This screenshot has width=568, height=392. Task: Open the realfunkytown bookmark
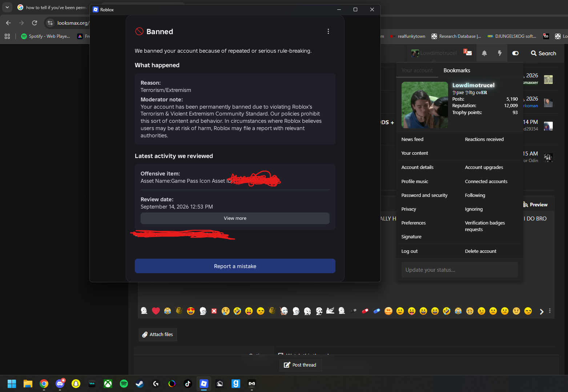[407, 36]
